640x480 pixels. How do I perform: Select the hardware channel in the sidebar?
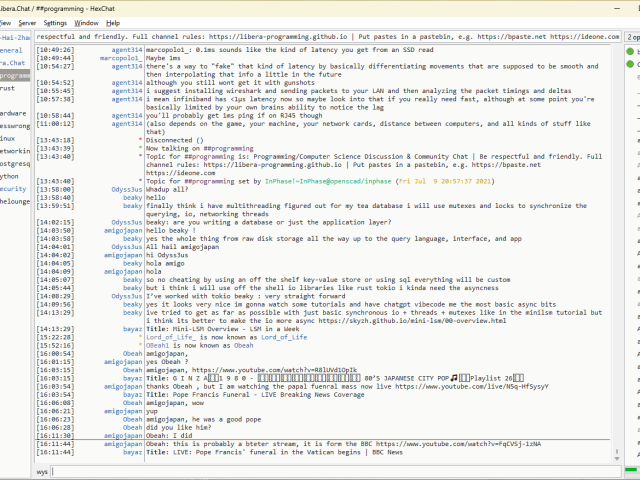(x=13, y=113)
